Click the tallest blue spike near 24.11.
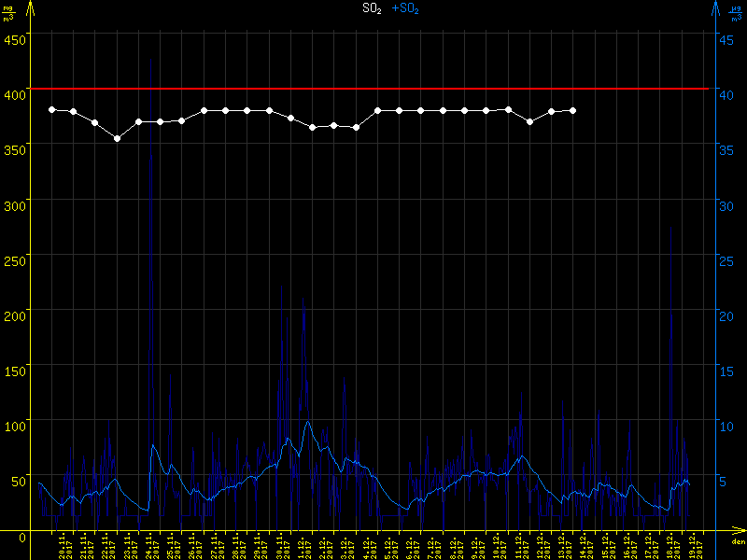This screenshot has width=747, height=560. point(151,159)
